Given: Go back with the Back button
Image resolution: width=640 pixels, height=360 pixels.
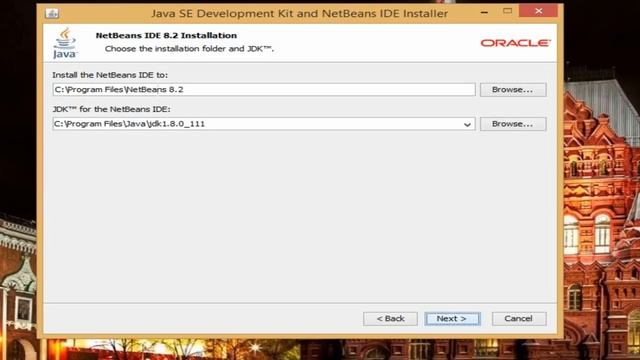Looking at the screenshot, I should (390, 319).
